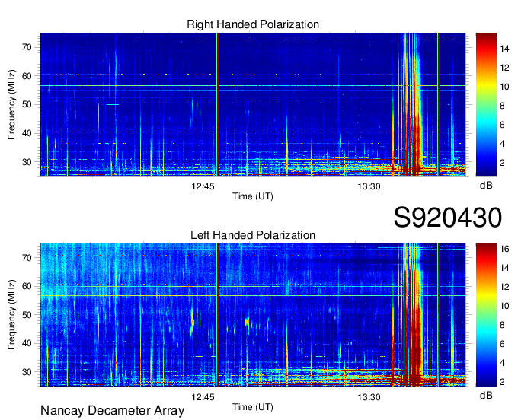The width and height of the screenshot is (518, 420).
Task: Click the 8 value on the lower color bar
Action: [x=502, y=325]
